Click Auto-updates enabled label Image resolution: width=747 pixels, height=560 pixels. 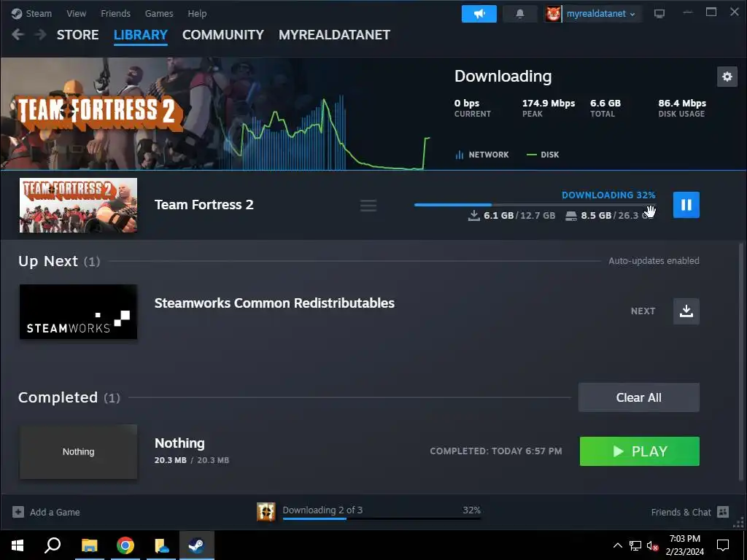(x=654, y=261)
